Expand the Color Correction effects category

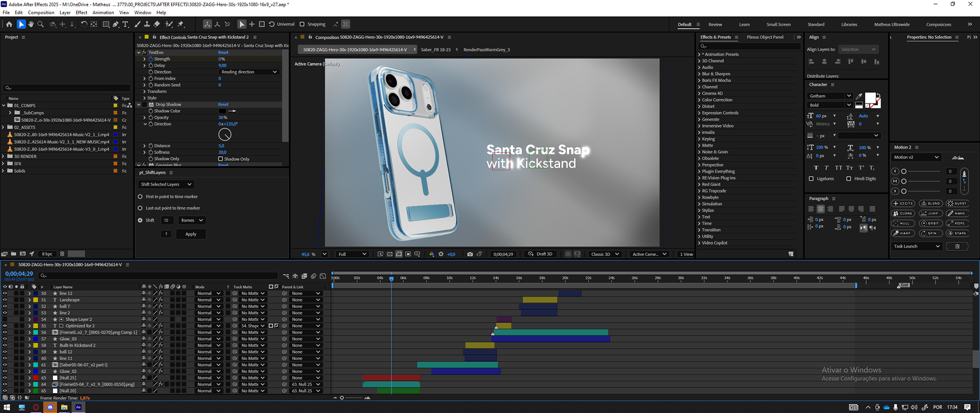click(699, 100)
